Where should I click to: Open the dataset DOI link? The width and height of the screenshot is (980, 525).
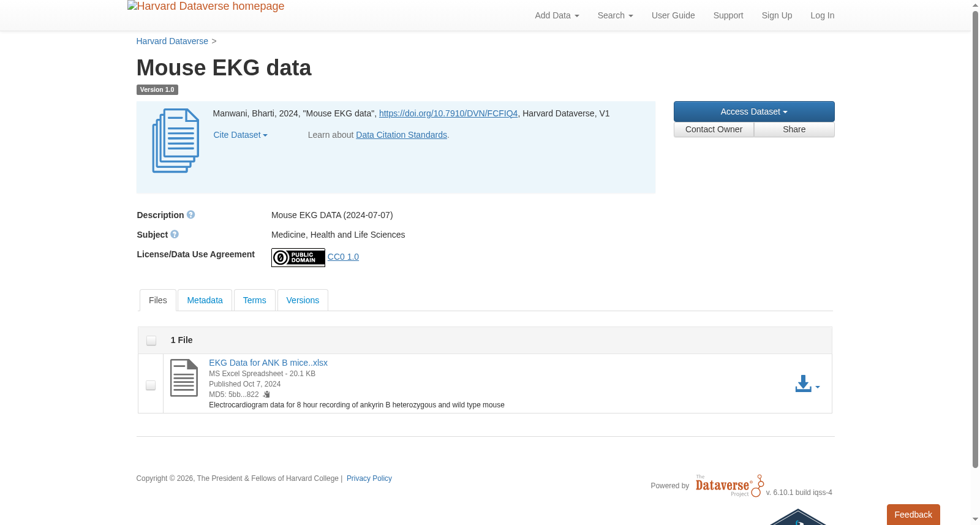coord(448,113)
